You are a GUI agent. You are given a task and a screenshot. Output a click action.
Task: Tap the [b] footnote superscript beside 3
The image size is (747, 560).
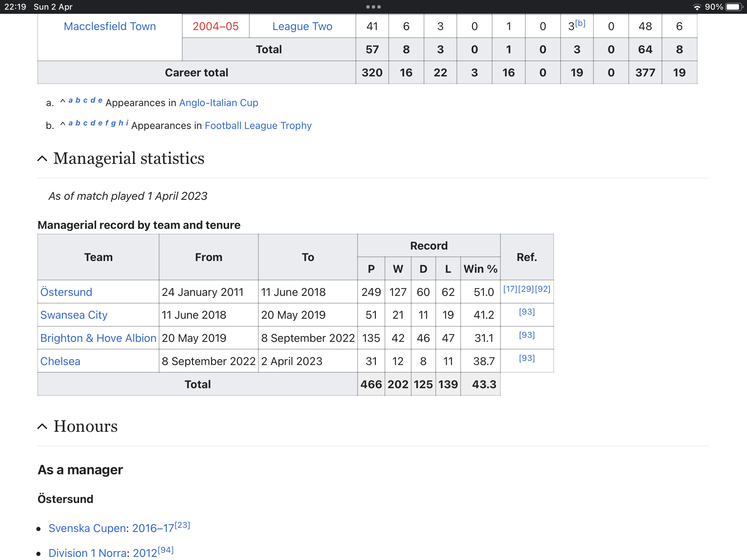coord(580,24)
